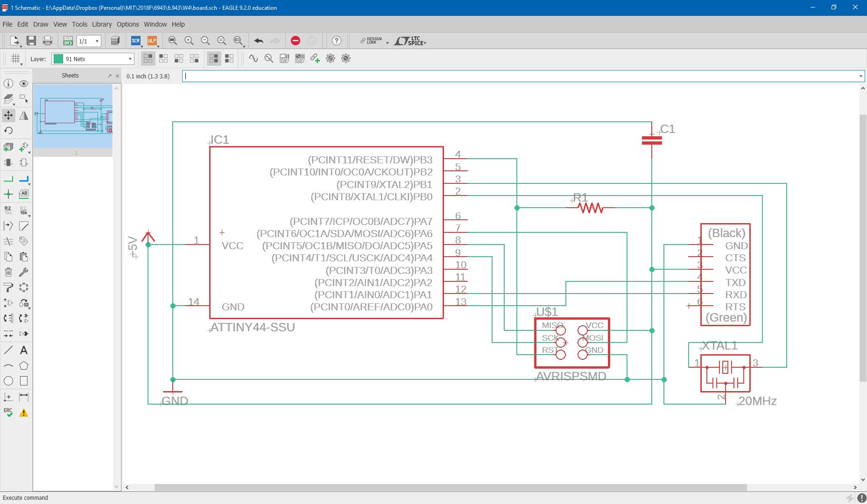This screenshot has height=504, width=867.
Task: Select the Text (A) tool
Action: coord(24,350)
